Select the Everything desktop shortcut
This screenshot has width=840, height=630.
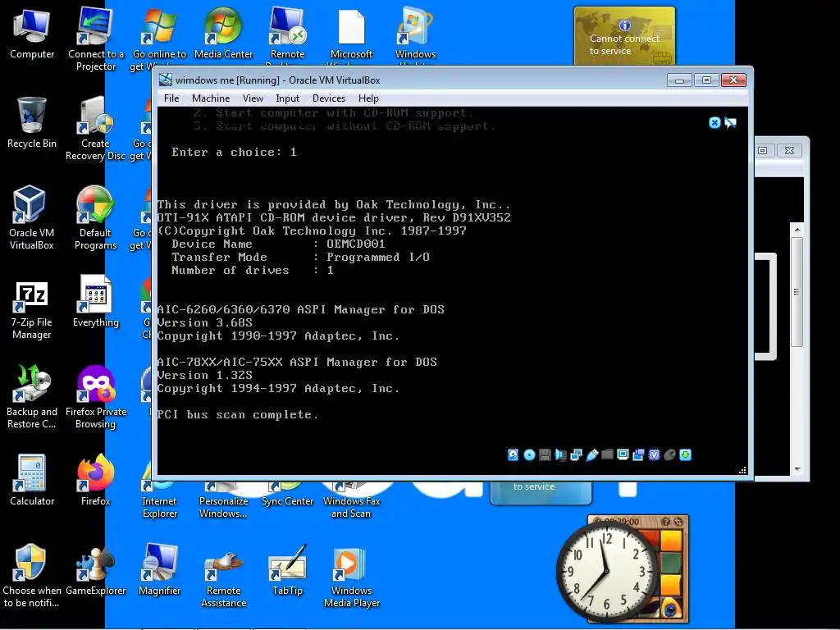(95, 302)
